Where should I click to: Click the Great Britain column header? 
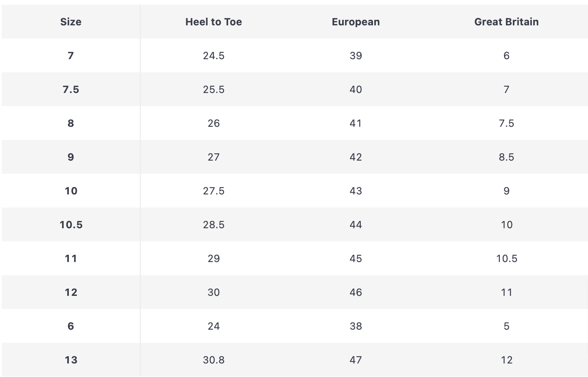506,22
